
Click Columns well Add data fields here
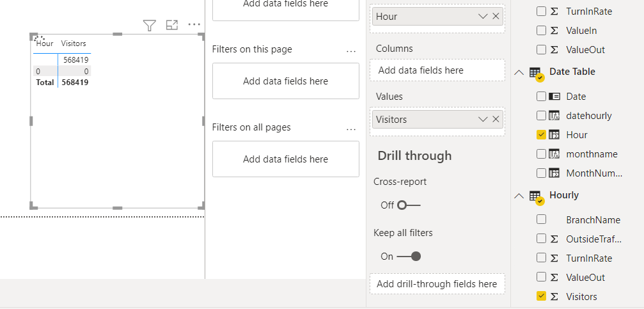click(x=437, y=70)
